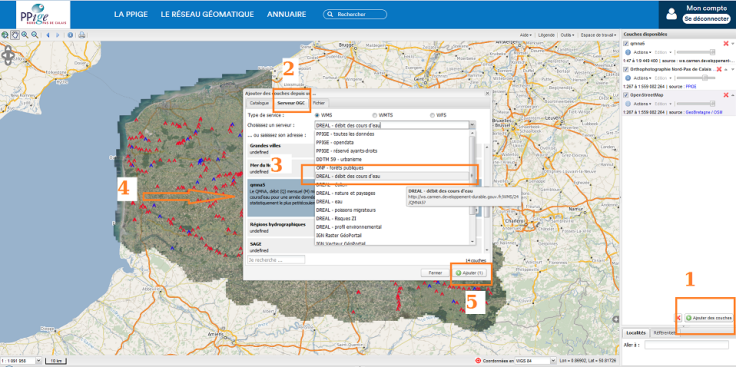Screen dimensions: 736x367
Task: Move the Orthophotographie layer up
Action: [x=726, y=69]
